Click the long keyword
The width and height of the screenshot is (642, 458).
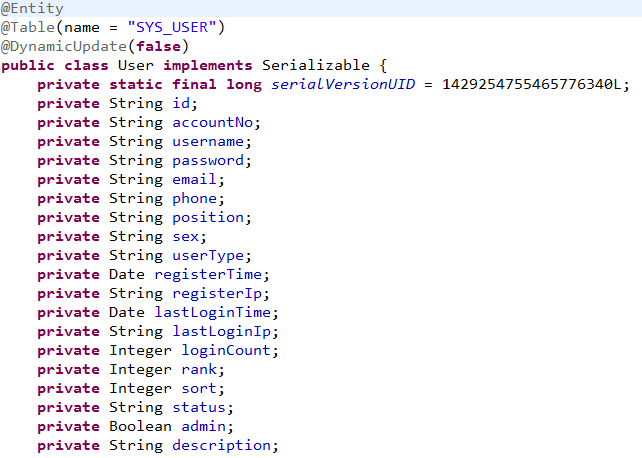(x=244, y=84)
